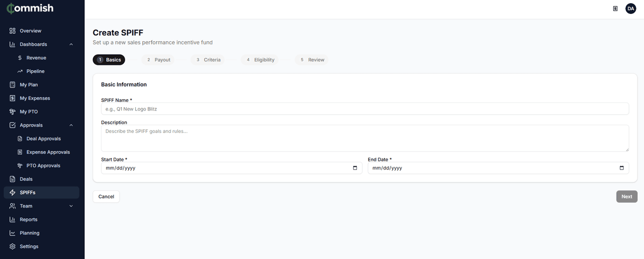Click the Planning line graph icon

[x=12, y=233]
